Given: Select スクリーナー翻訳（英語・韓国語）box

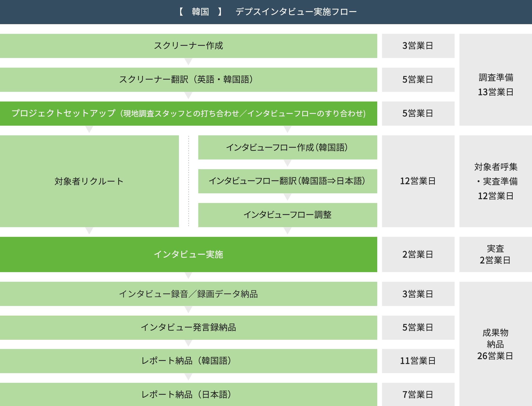Looking at the screenshot, I should 188,80.
